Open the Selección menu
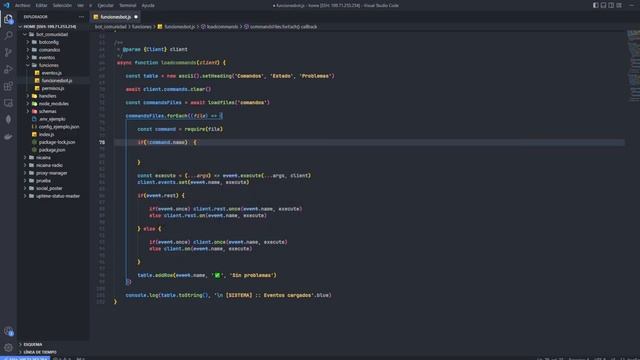Viewport: 640px width, 360px height. coord(62,5)
